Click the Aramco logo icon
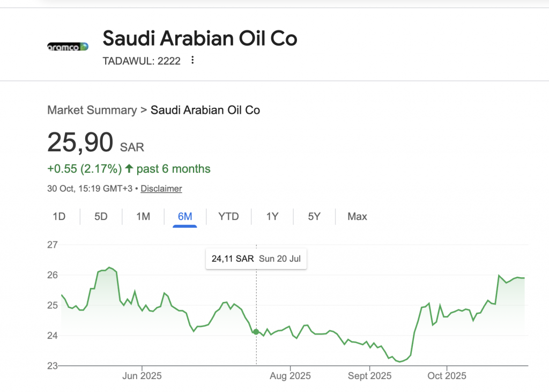Image resolution: width=549 pixels, height=392 pixels. (x=68, y=47)
